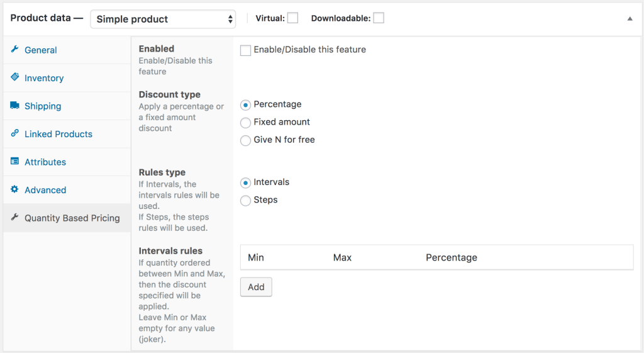Open the Inventory tab
This screenshot has width=644, height=353.
[44, 78]
